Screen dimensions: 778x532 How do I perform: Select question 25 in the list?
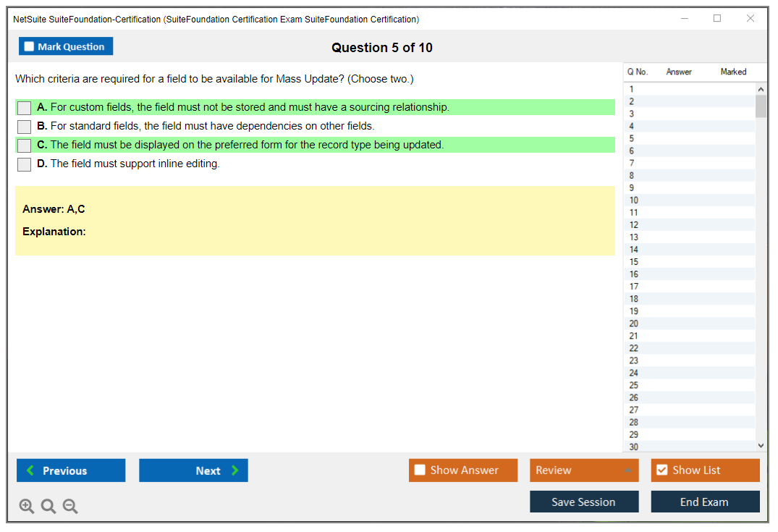coord(689,385)
